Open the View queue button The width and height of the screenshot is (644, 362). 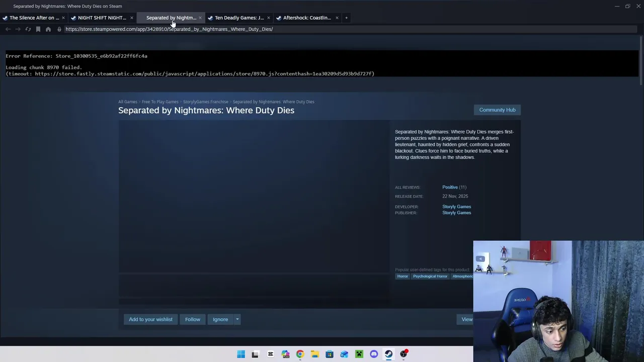[466, 319]
